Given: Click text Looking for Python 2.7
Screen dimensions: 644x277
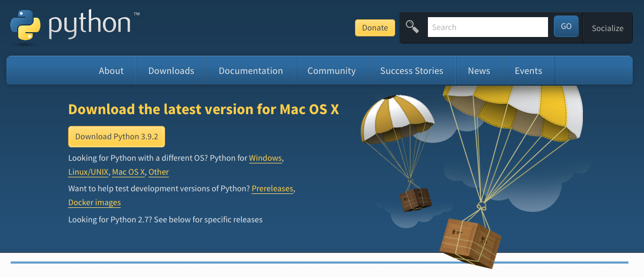Looking at the screenshot, I should (165, 220).
